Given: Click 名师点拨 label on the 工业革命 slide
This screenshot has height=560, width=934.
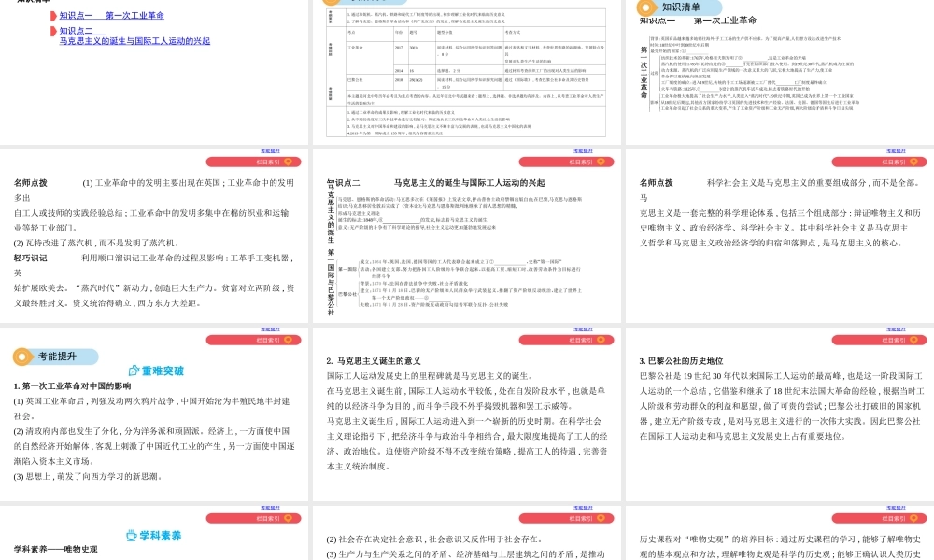Looking at the screenshot, I should click(x=31, y=183).
